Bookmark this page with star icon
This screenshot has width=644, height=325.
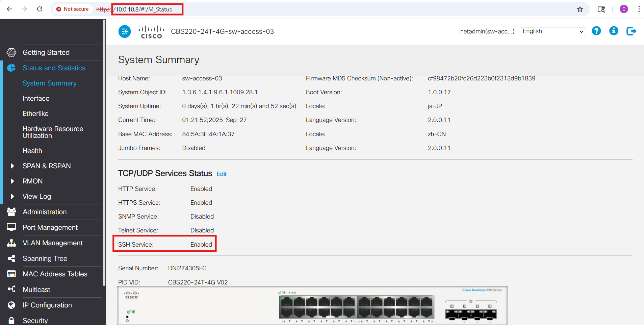pyautogui.click(x=580, y=9)
